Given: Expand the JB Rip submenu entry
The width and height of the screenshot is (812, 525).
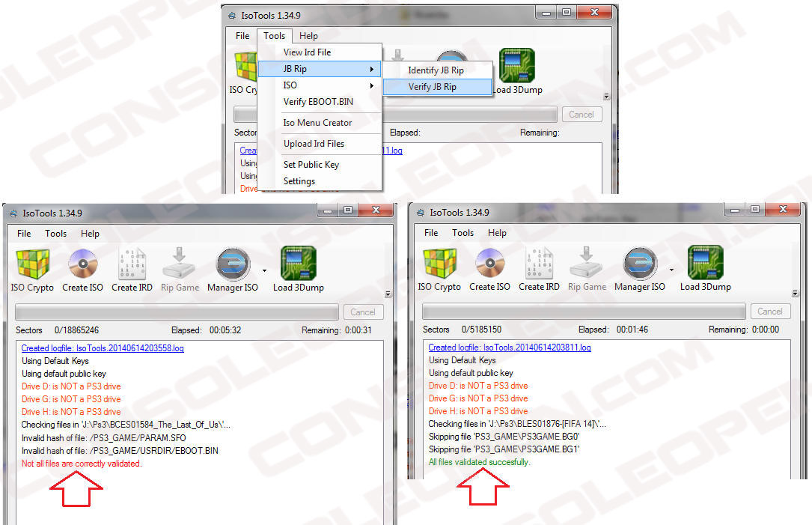Looking at the screenshot, I should click(320, 69).
